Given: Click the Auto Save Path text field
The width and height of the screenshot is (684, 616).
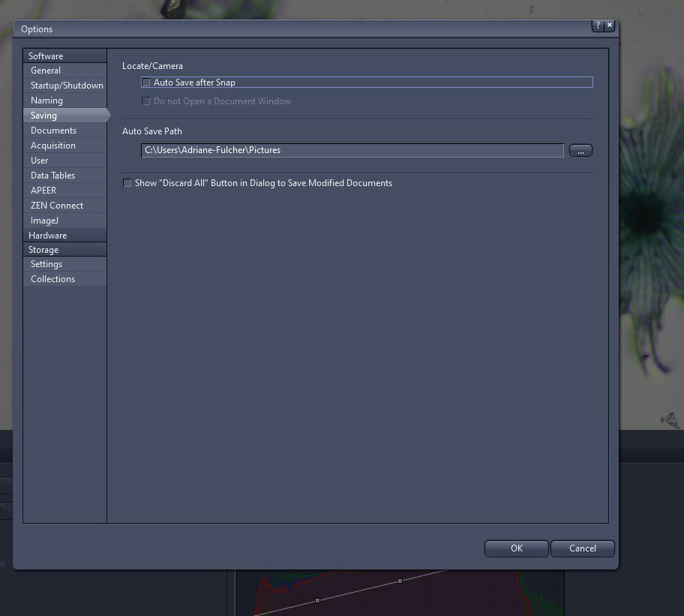Looking at the screenshot, I should click(x=352, y=150).
